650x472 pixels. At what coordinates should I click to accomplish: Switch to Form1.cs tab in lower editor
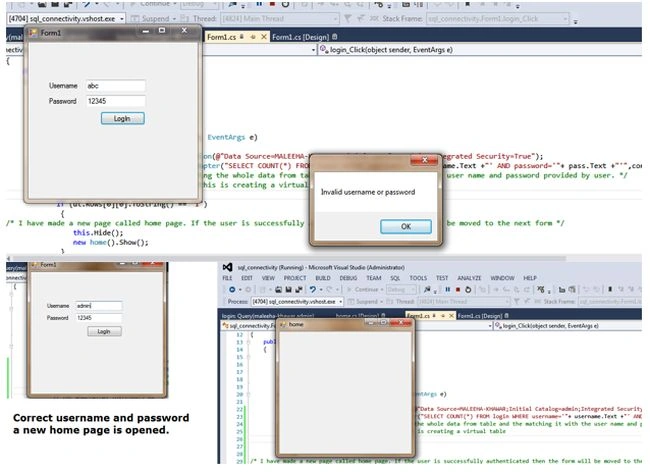click(x=418, y=316)
